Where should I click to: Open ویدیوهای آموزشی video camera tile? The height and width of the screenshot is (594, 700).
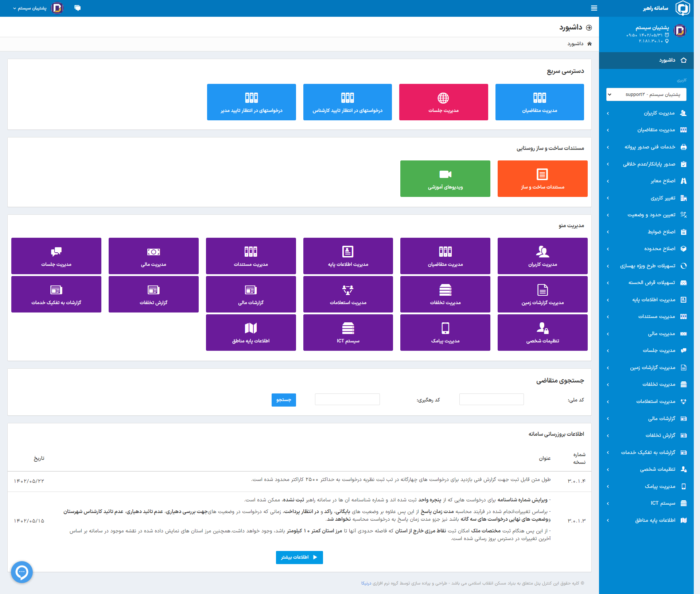click(445, 179)
